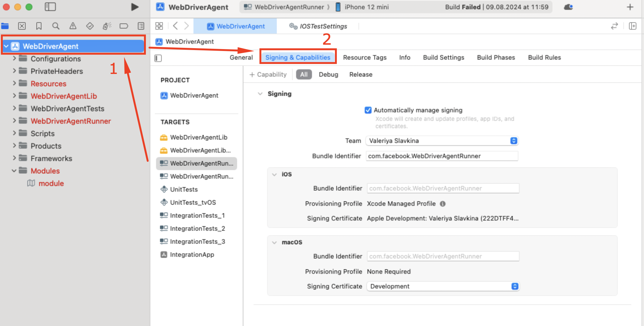Viewport: 644px width, 326px height.
Task: Toggle the navigator sidebar visibility
Action: [50, 7]
